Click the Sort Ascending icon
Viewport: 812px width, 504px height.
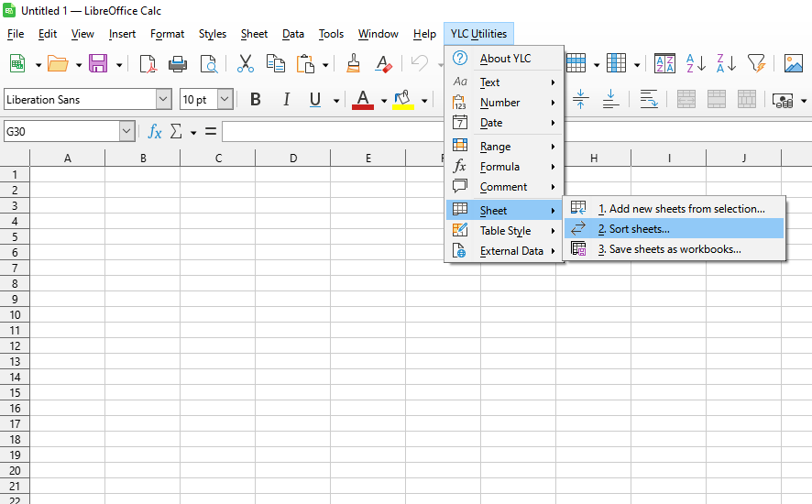(x=696, y=63)
